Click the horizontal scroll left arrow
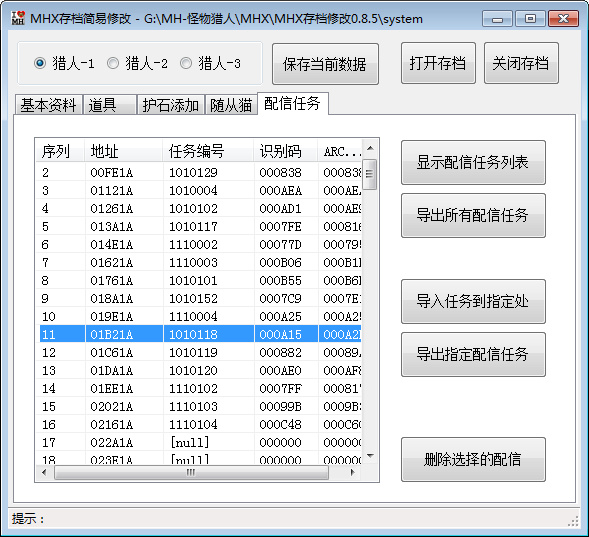Image resolution: width=589 pixels, height=537 pixels. (44, 472)
